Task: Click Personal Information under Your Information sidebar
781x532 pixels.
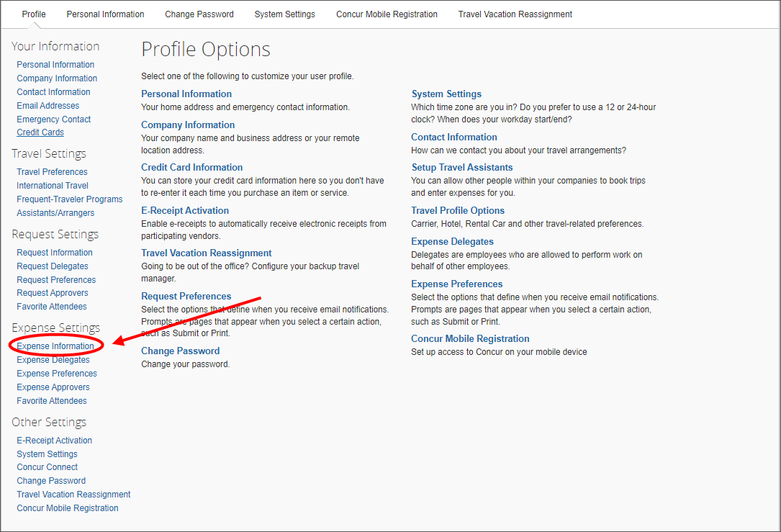Action: coord(55,65)
